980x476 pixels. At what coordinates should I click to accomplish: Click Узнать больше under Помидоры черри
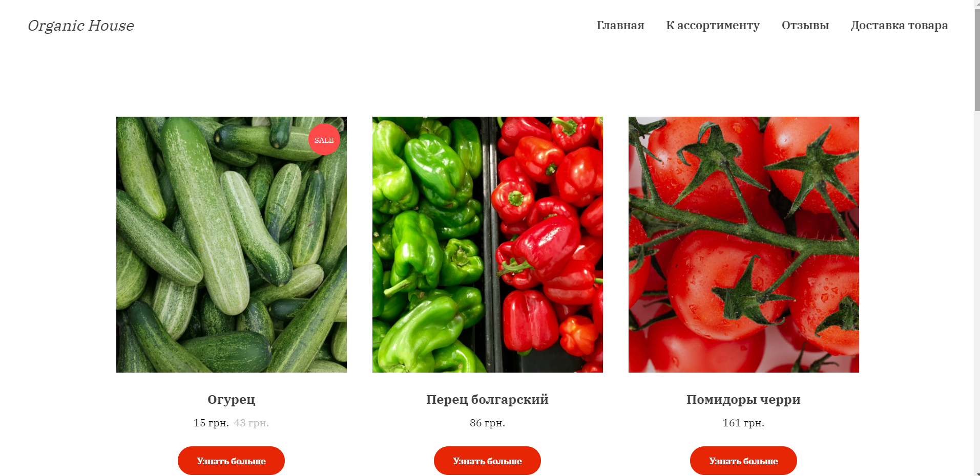point(743,461)
